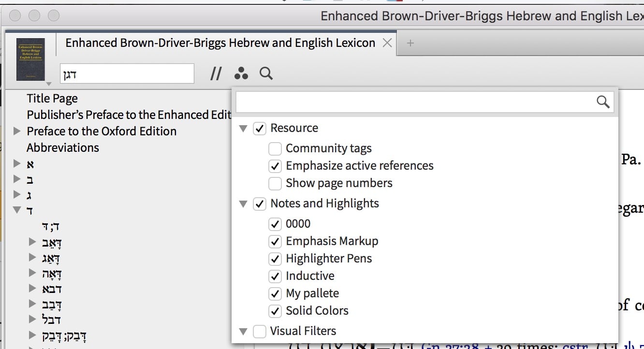Open Publisher's Preface to the Enhanced Edition
The image size is (644, 349).
129,115
